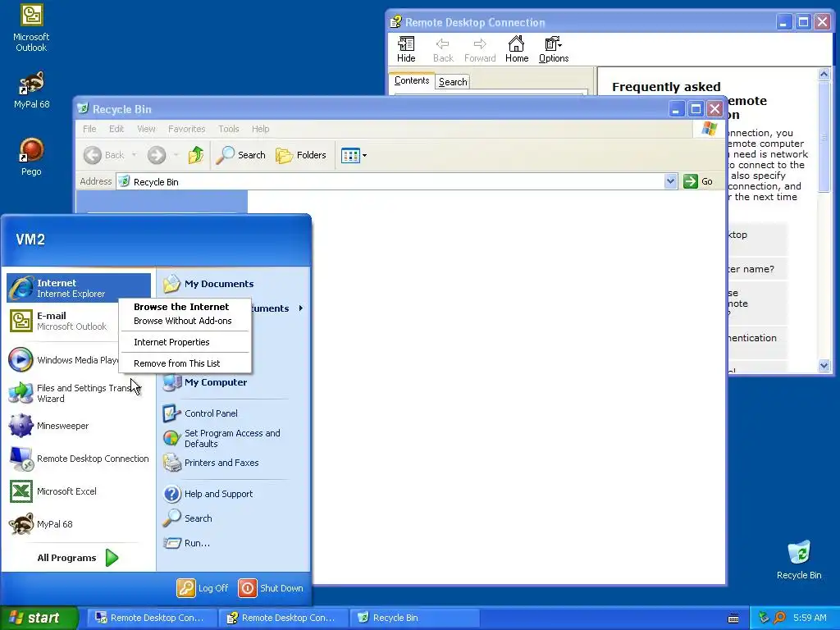Open the E-mail Microsoft Outlook entry
This screenshot has height=630, width=840.
(62, 321)
